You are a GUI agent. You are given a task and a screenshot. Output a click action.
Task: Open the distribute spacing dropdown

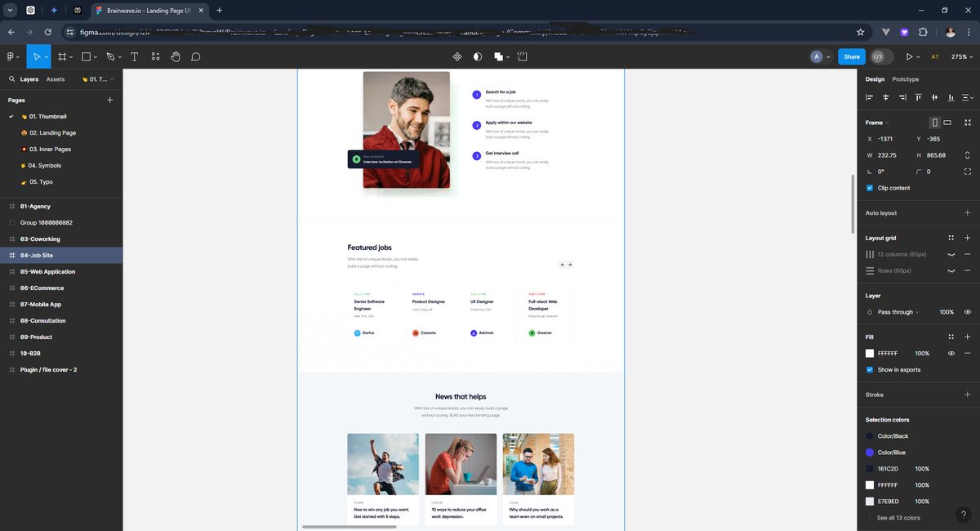[968, 97]
